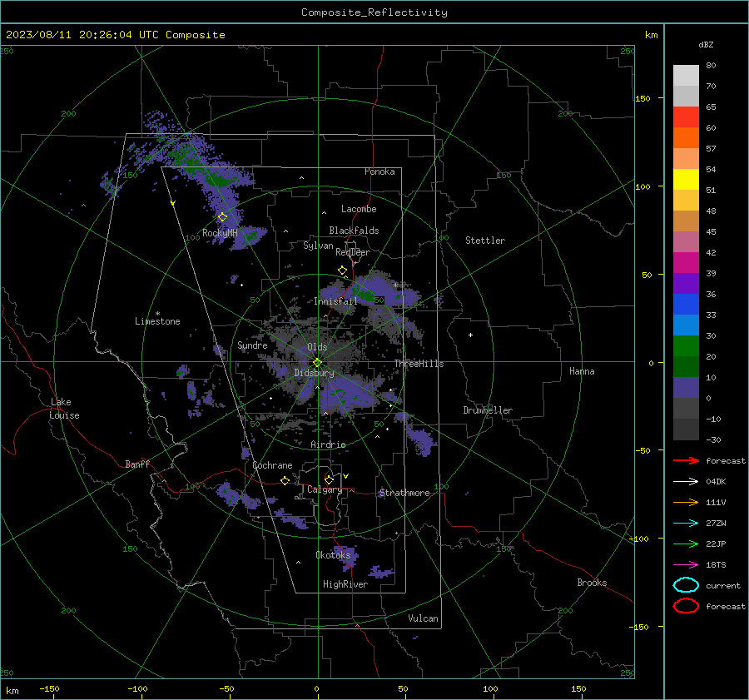
Task: Click the Vulcan town label
Action: click(x=423, y=618)
